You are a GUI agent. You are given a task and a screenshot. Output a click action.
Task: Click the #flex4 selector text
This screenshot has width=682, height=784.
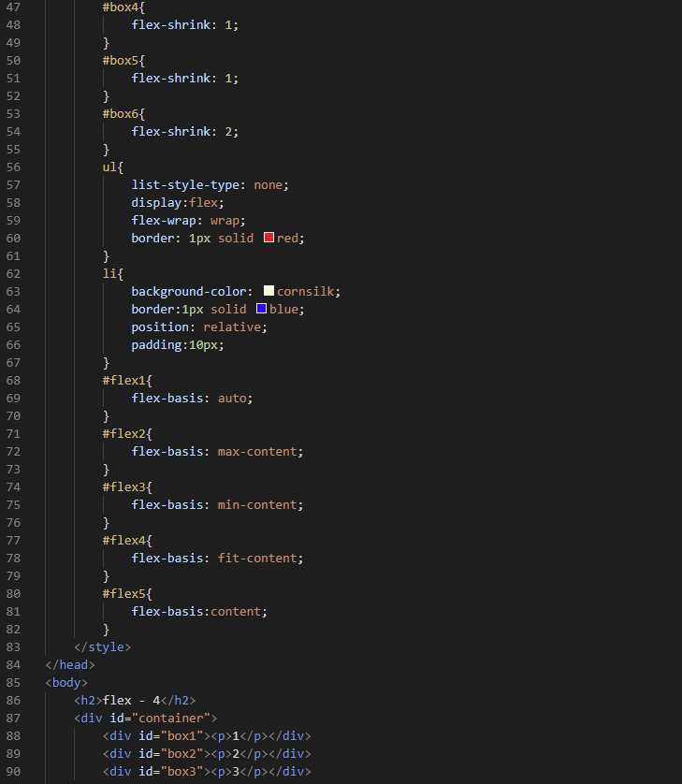click(x=124, y=541)
